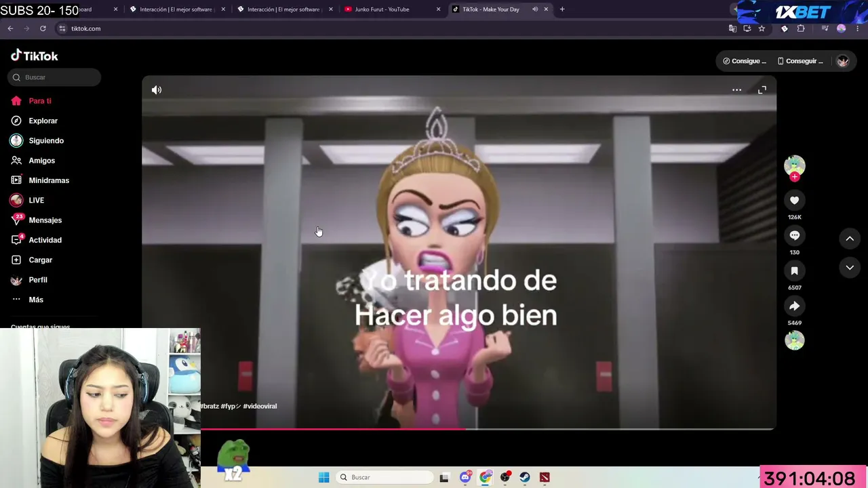
Task: Mute the TikTok tab audio icon
Action: [535, 9]
